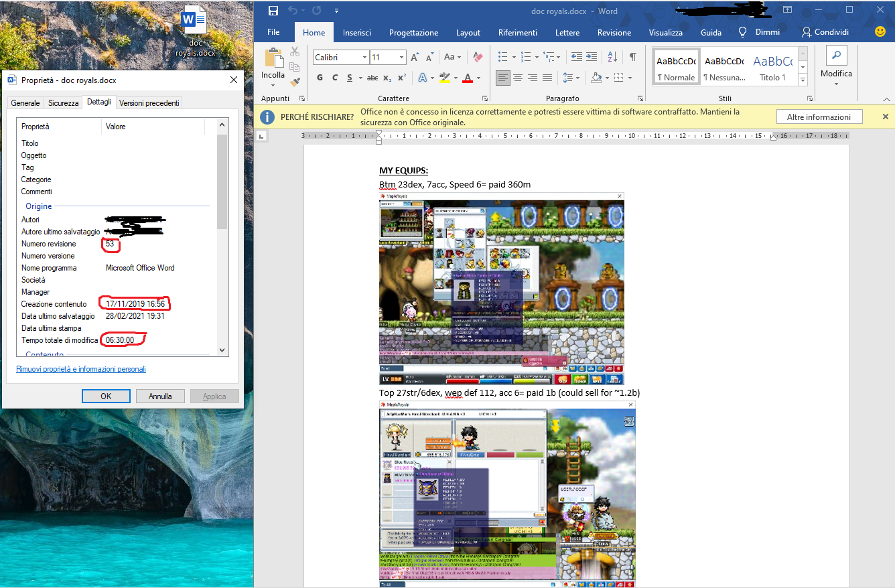This screenshot has height=588, width=895.
Task: Open the Inserisci ribbon tab
Action: point(357,32)
